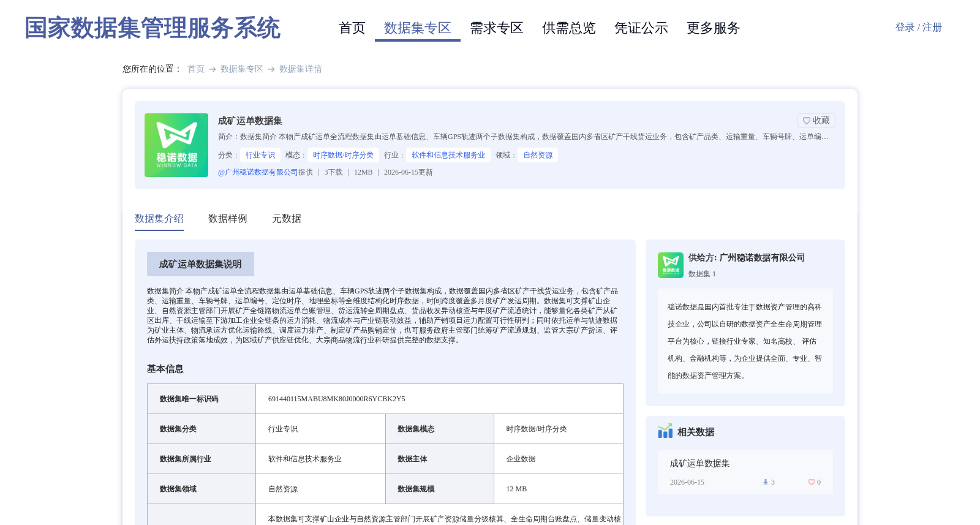Click the 行业专识 category tag
980x525 pixels.
pyautogui.click(x=260, y=155)
